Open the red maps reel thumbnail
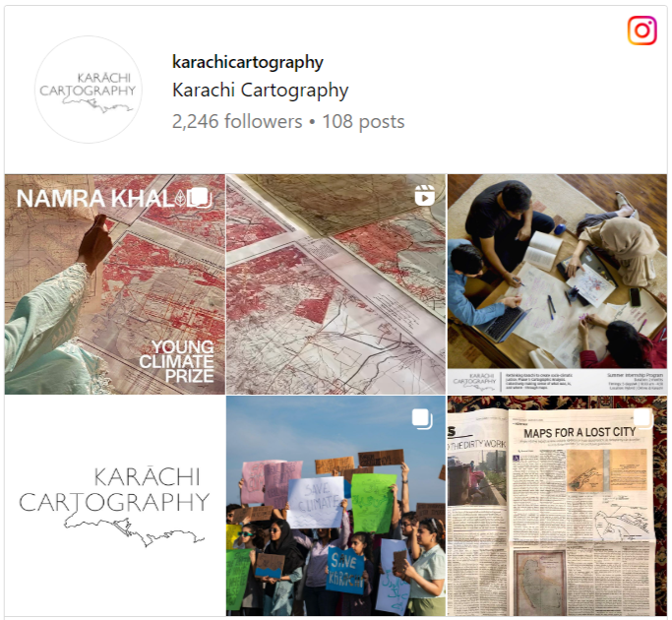The image size is (672, 620). pyautogui.click(x=336, y=284)
